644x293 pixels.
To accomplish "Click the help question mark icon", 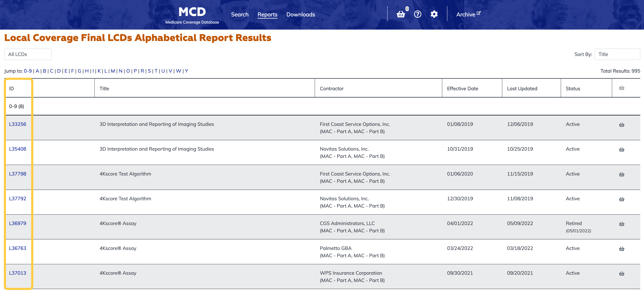I will point(418,14).
